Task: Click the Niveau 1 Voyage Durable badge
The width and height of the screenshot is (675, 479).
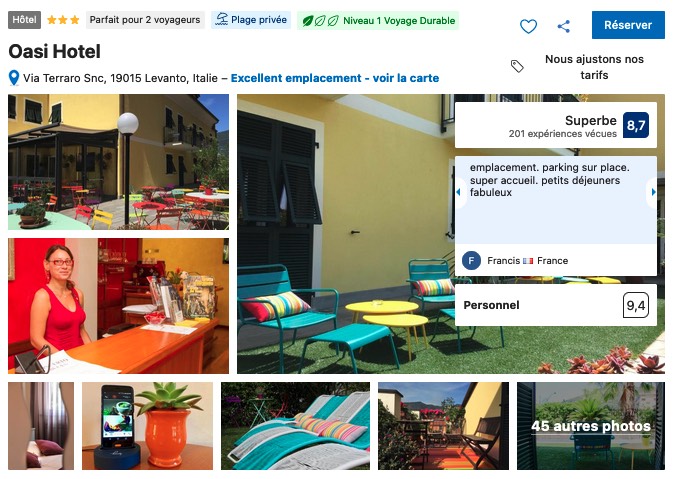Action: [378, 21]
